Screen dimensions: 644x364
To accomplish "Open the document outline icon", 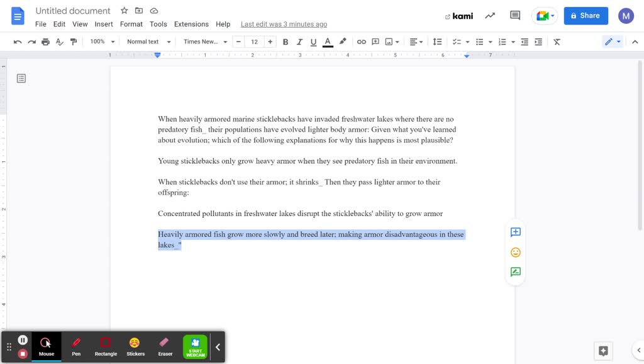I will (21, 79).
